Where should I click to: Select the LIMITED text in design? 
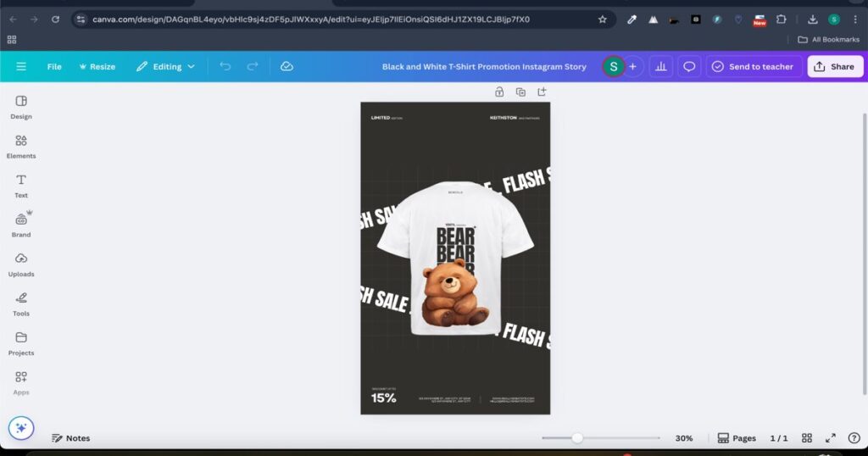coord(381,117)
